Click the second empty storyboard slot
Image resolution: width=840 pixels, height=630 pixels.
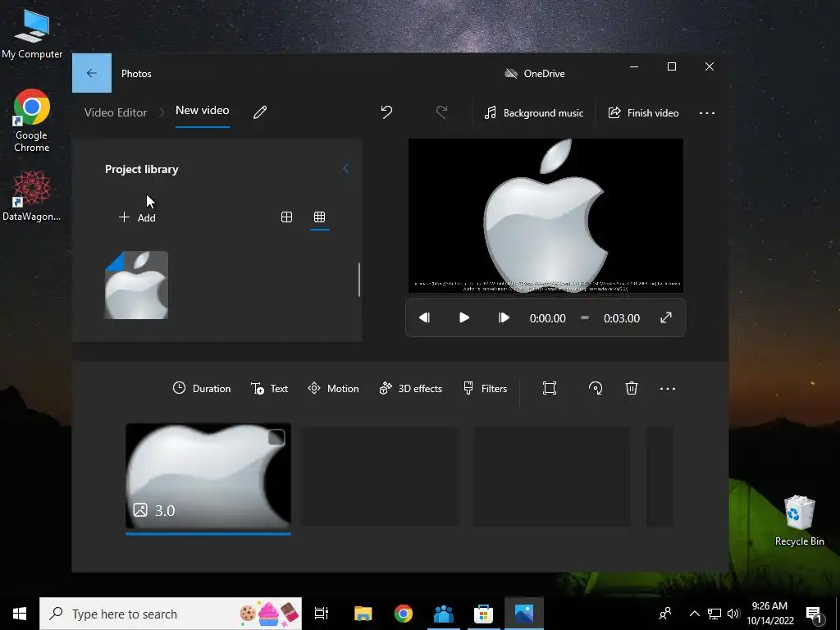click(380, 477)
